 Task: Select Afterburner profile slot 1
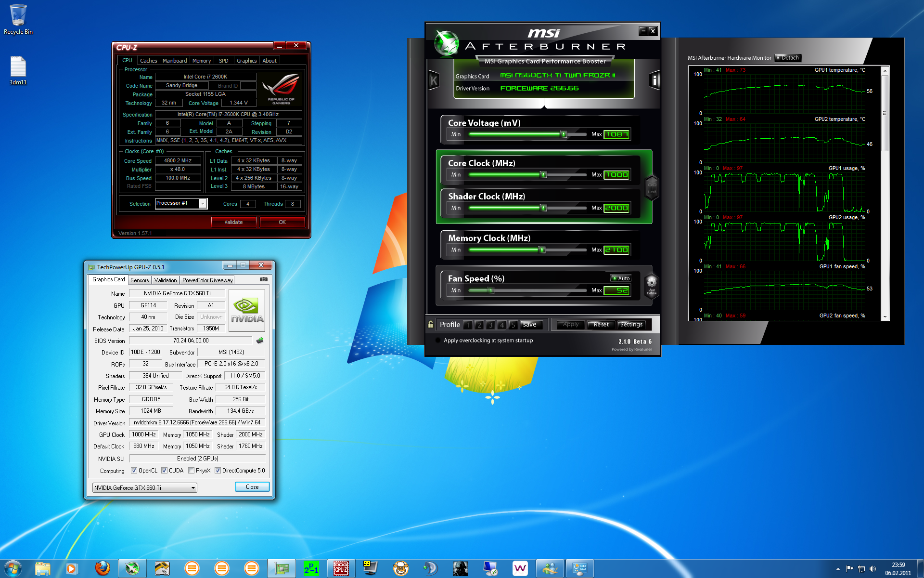coord(467,325)
